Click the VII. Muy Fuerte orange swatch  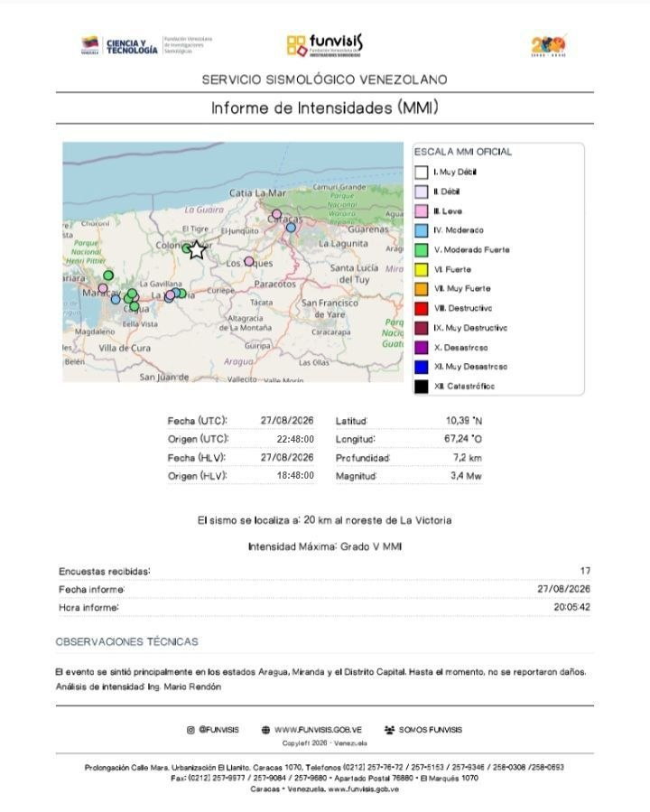[x=422, y=289]
